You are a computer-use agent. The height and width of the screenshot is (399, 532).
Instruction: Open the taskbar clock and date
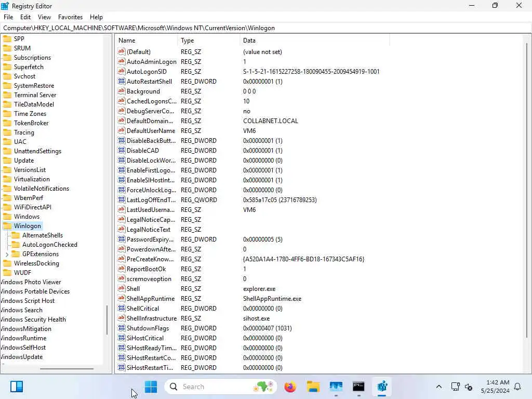tap(495, 387)
